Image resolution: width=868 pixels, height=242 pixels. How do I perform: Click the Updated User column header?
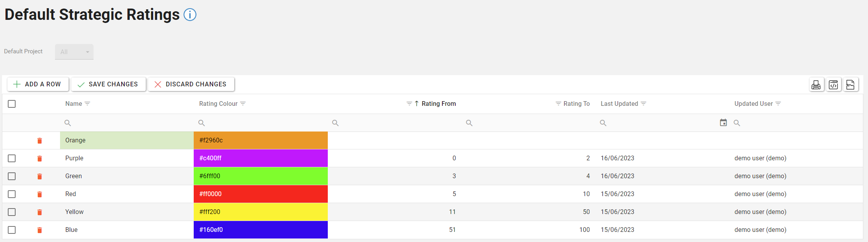pos(753,103)
